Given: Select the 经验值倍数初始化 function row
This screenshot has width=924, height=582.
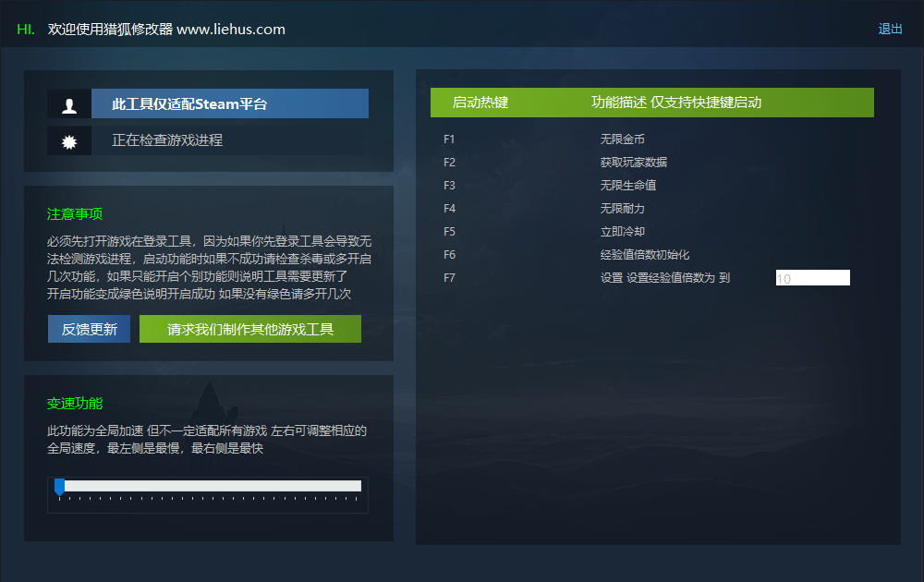Looking at the screenshot, I should [x=645, y=254].
